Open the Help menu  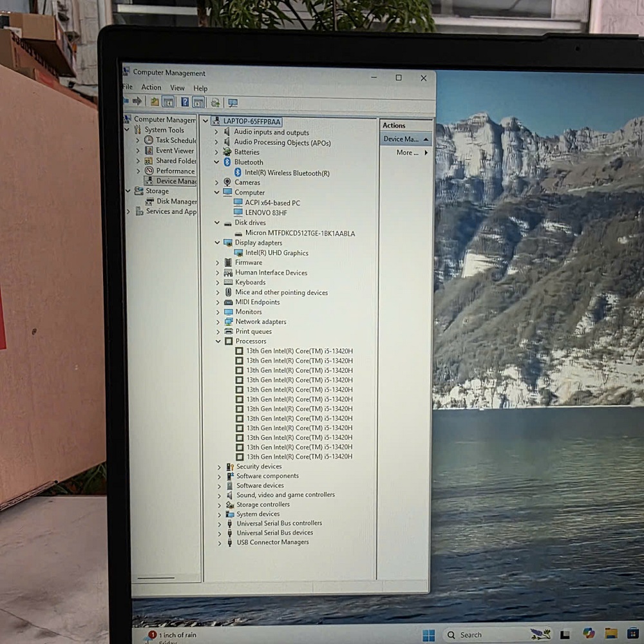pyautogui.click(x=200, y=88)
